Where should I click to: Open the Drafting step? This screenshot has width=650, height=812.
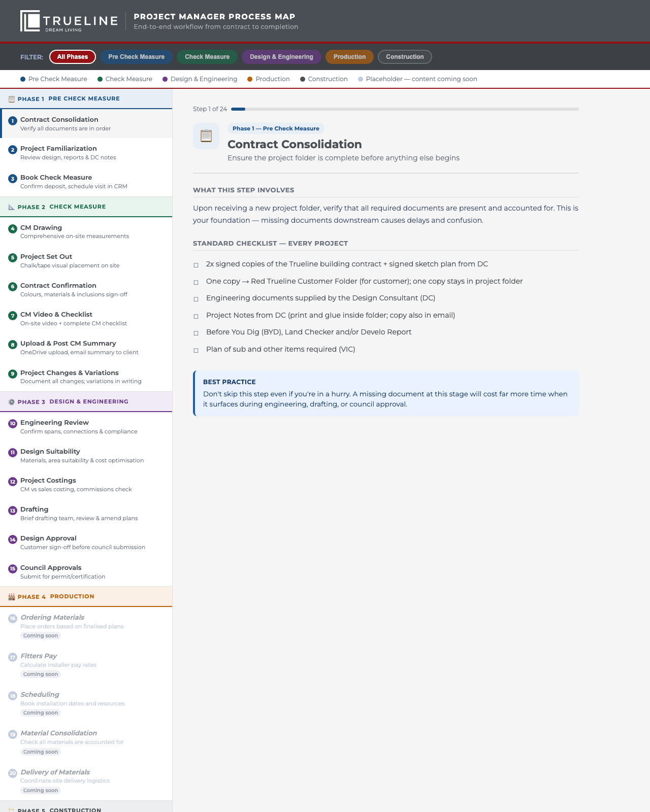(x=86, y=514)
